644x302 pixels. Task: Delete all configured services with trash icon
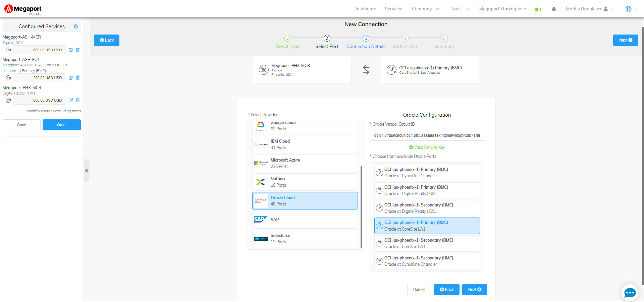point(76,26)
